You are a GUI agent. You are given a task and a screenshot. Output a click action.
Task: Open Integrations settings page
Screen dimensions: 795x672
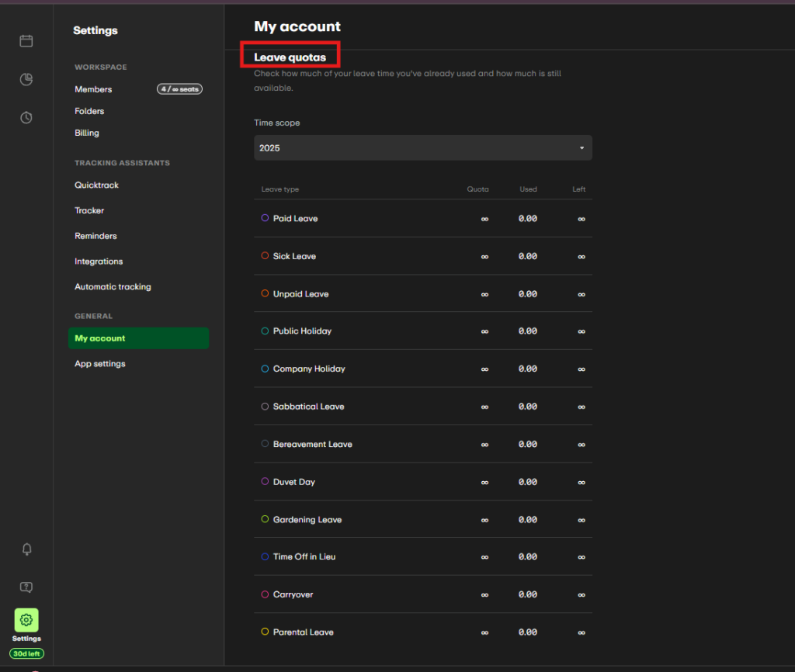click(99, 262)
